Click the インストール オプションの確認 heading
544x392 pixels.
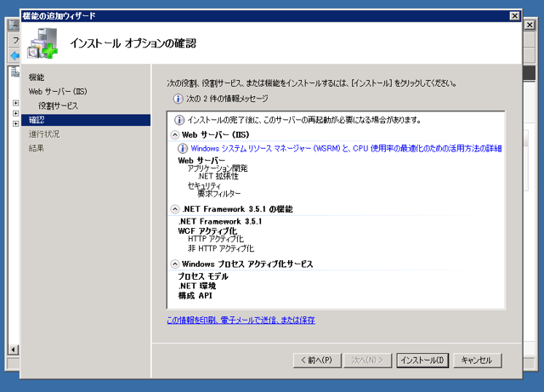(x=133, y=43)
